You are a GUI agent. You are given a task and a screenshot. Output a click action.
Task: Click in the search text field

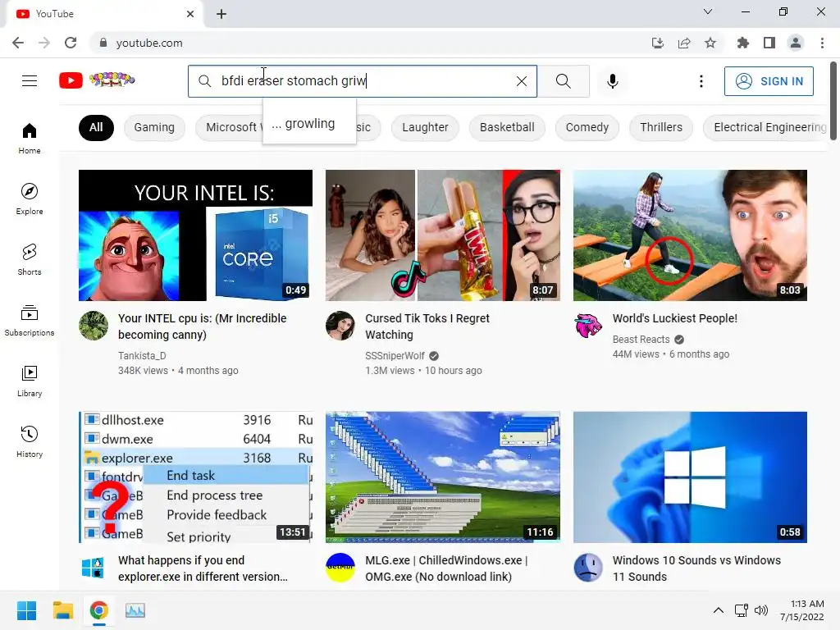point(364,81)
